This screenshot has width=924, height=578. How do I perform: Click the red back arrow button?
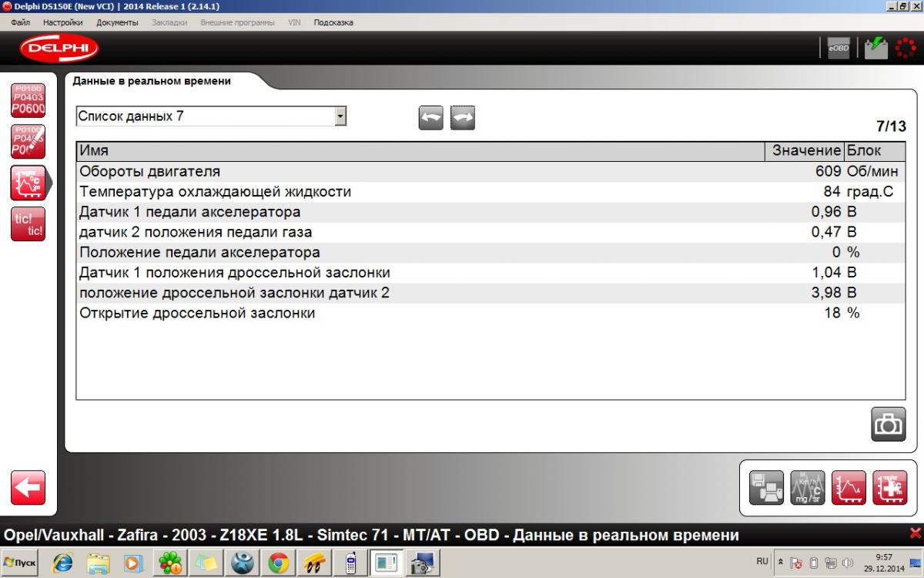pos(28,489)
